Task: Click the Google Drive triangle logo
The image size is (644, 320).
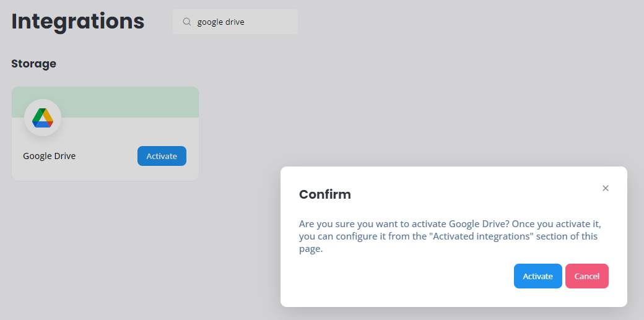Action: pyautogui.click(x=43, y=118)
